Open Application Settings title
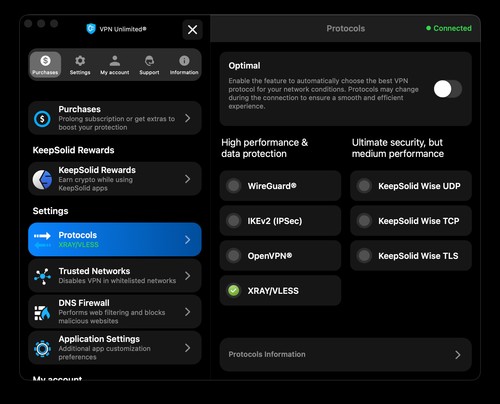Viewport: 500px width, 404px height. pyautogui.click(x=99, y=339)
